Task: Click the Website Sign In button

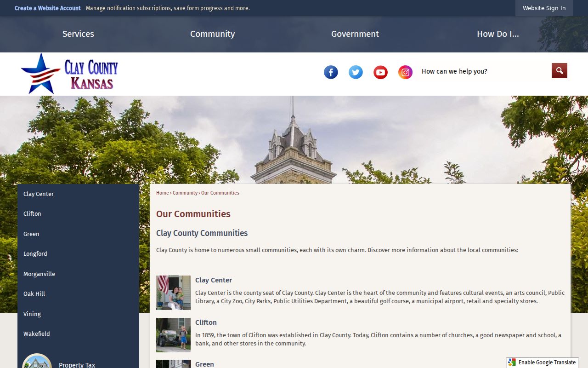Action: coord(544,8)
